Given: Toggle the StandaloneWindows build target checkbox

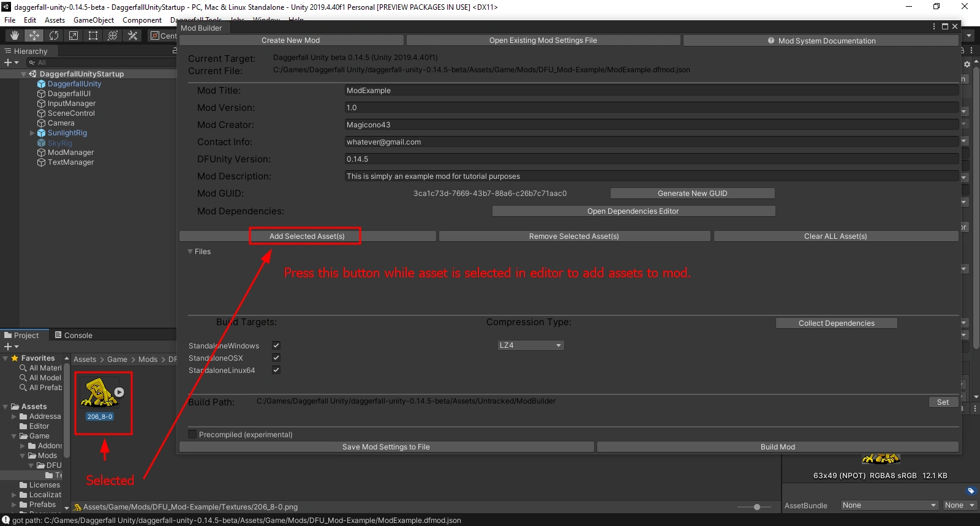Looking at the screenshot, I should pos(276,345).
